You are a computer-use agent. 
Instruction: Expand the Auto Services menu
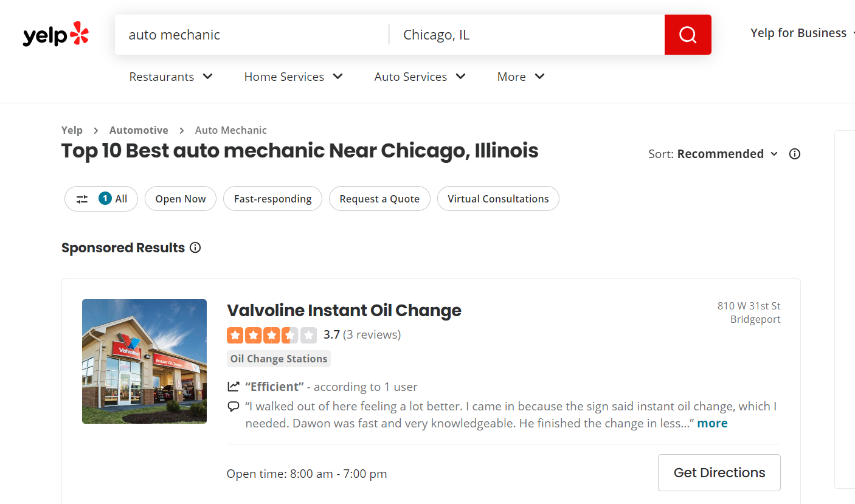click(x=420, y=77)
